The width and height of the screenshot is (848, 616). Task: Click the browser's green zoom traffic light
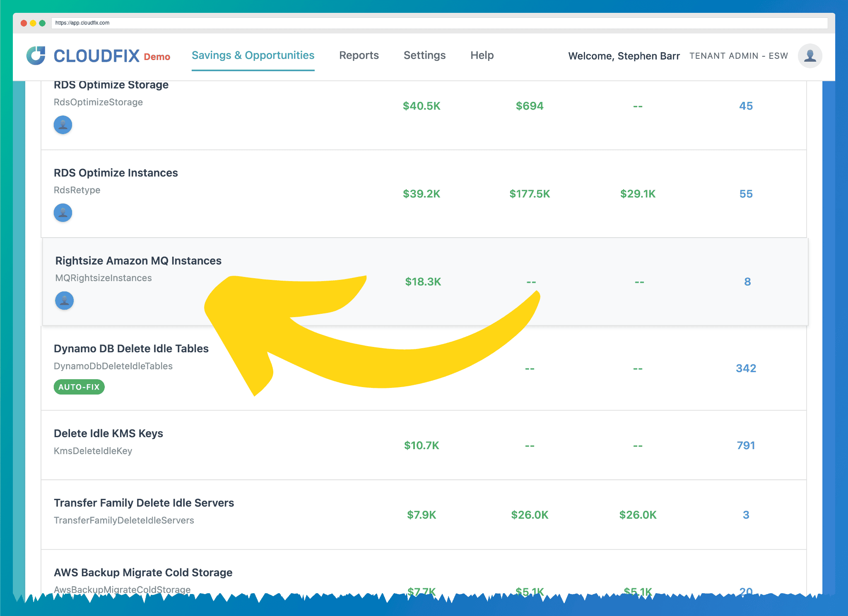coord(42,23)
